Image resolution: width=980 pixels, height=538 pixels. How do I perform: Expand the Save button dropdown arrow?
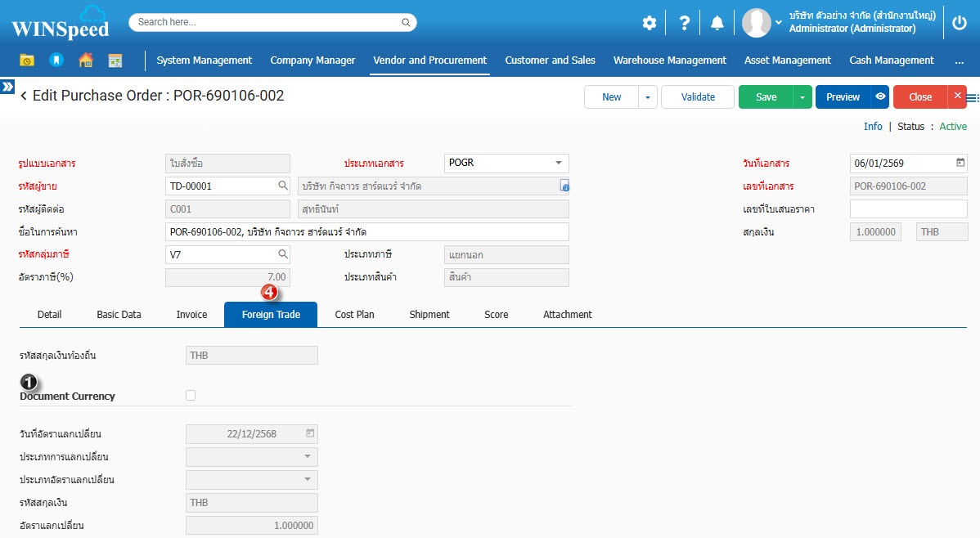point(802,96)
